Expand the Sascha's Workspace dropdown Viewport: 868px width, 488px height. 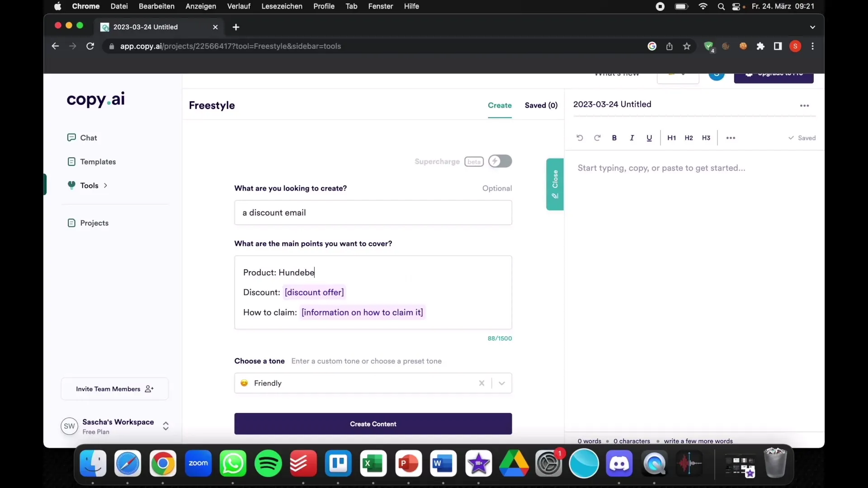(166, 426)
